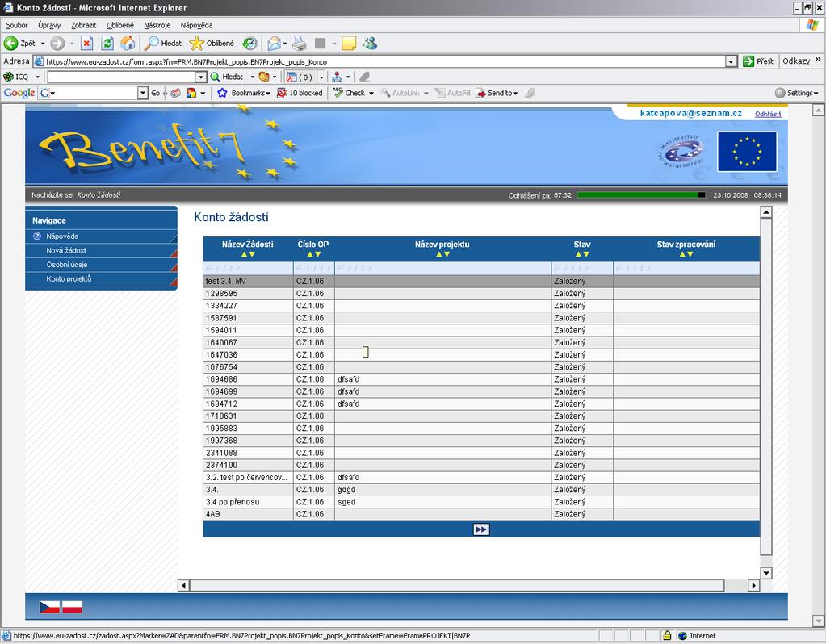Open the Nápověda menu in menu bar
This screenshot has height=644, width=826.
tap(196, 25)
